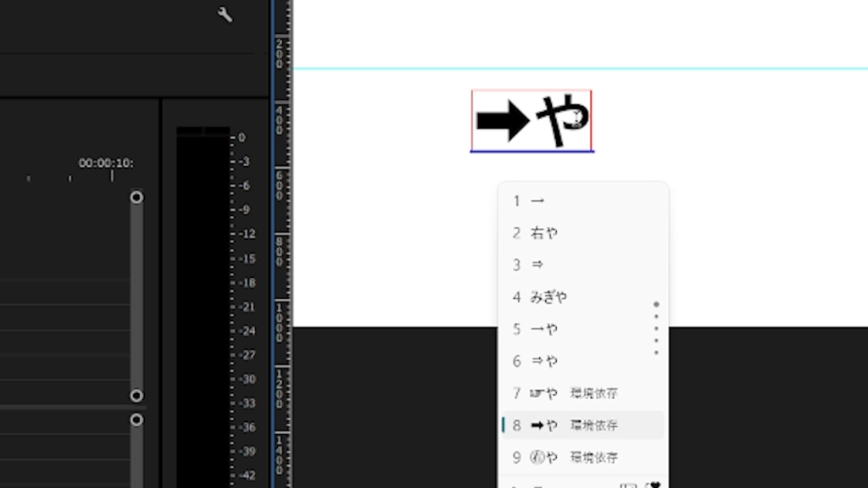
Task: Click the 00:00:10 timecode on the timeline ruler
Action: coord(106,163)
